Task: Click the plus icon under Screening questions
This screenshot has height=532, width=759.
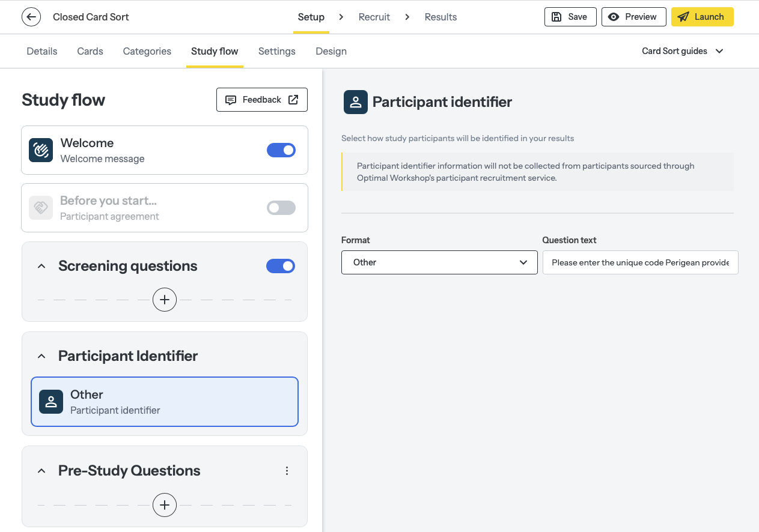Action: [164, 299]
